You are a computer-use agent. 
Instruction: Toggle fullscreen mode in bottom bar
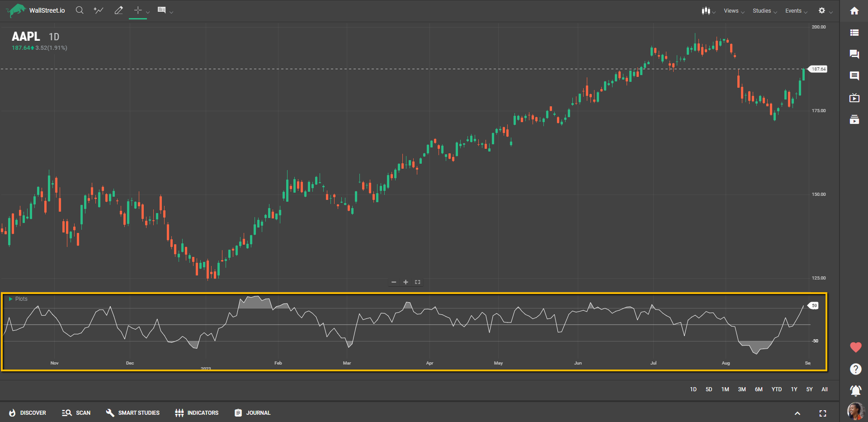tap(822, 413)
